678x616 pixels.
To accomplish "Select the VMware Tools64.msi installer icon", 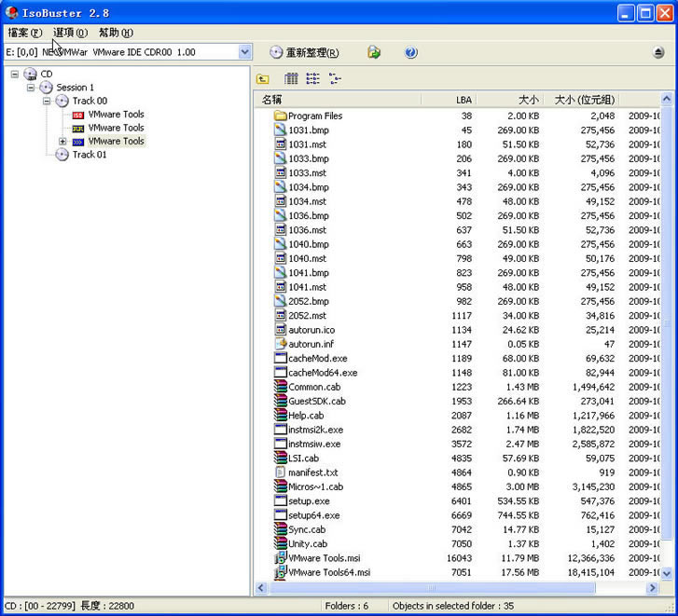I will coord(281,572).
